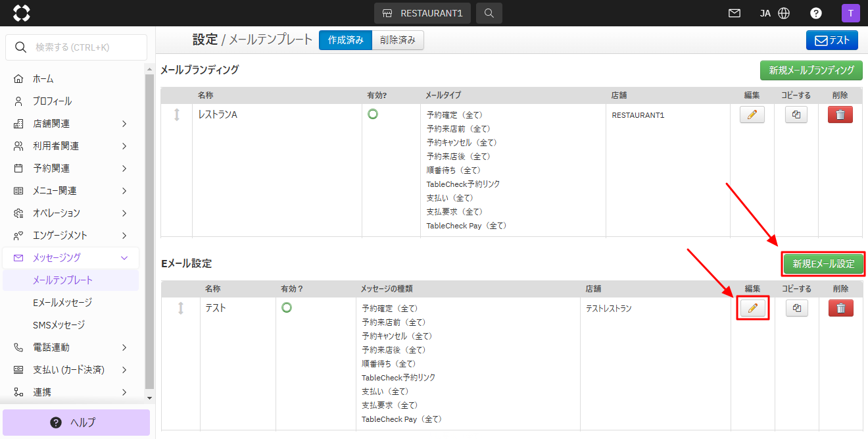Switch to the 削除済み tab

click(x=398, y=40)
